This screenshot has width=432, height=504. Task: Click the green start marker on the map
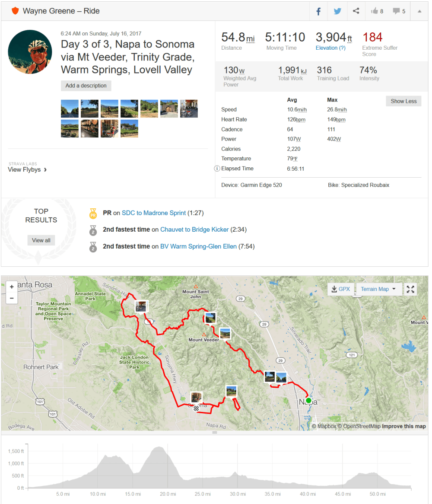[308, 401]
